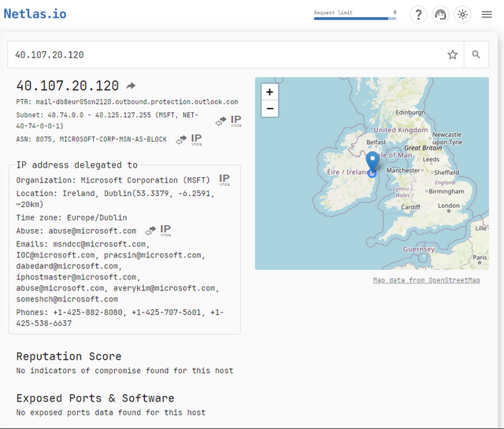
Task: Click swap arrows icon beside Abuse email
Action: click(150, 231)
